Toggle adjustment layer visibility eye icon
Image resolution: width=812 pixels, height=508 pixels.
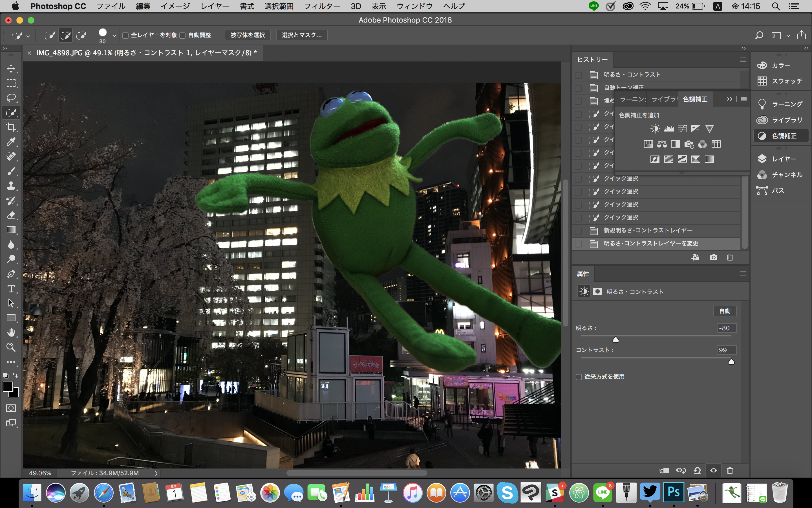click(x=714, y=470)
